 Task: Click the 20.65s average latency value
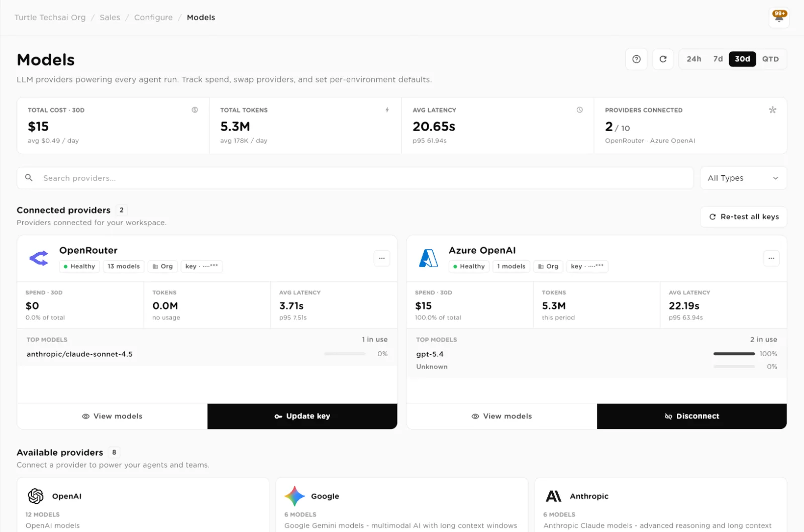[434, 127]
